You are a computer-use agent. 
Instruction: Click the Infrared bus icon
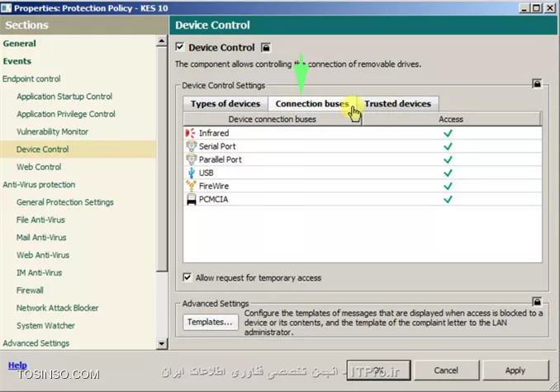191,133
